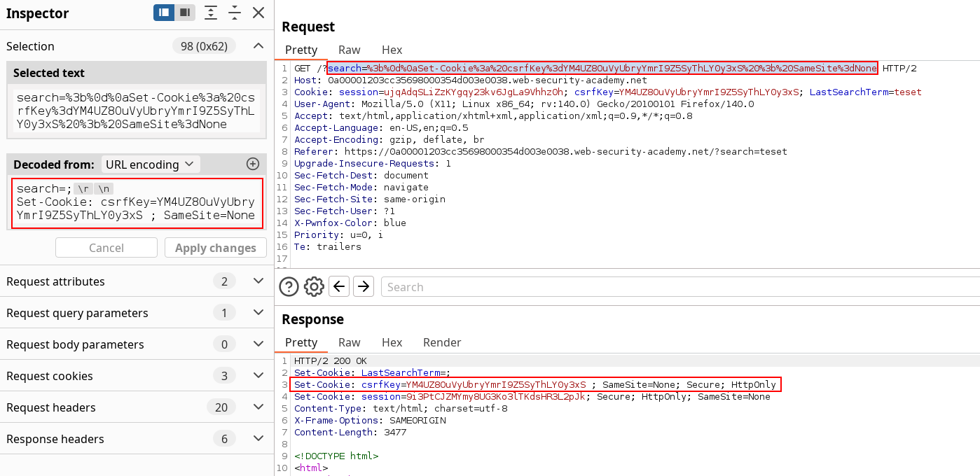The image size is (980, 476).
Task: Expand all Inspector sections
Action: click(x=211, y=13)
